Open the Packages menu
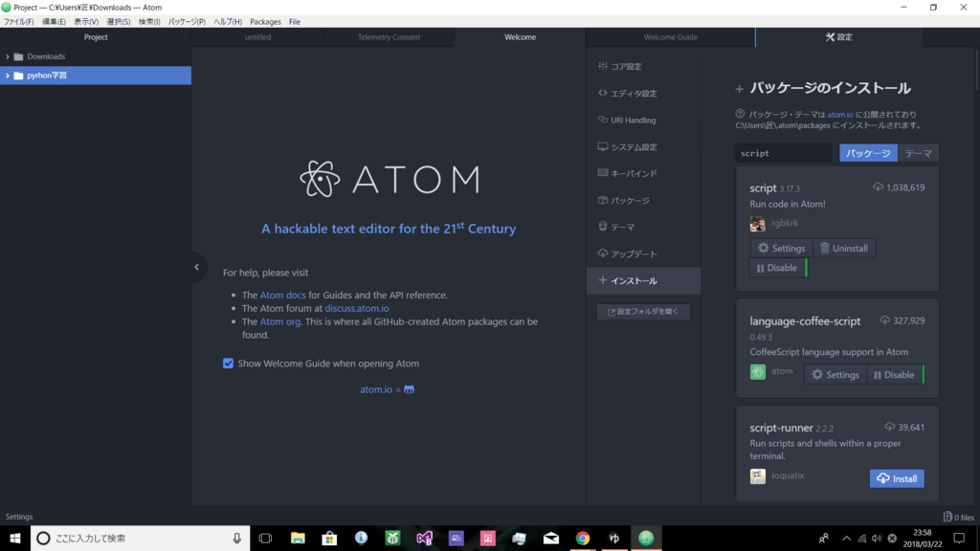The height and width of the screenshot is (551, 980). pyautogui.click(x=265, y=22)
